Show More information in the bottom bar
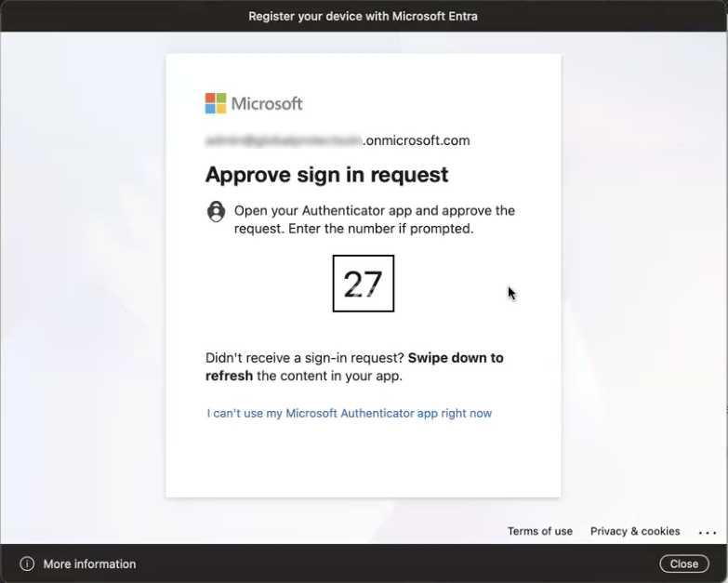The height and width of the screenshot is (583, 728). pyautogui.click(x=89, y=563)
